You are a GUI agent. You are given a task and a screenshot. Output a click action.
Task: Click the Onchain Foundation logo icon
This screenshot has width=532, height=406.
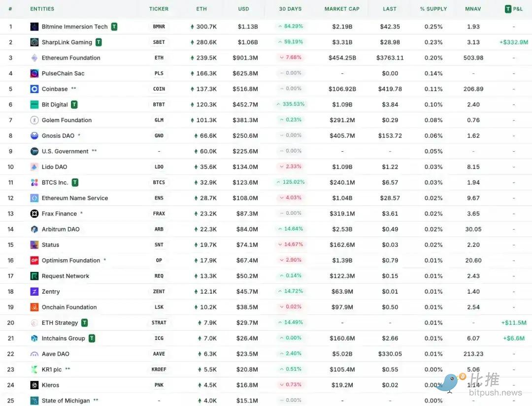pyautogui.click(x=34, y=307)
